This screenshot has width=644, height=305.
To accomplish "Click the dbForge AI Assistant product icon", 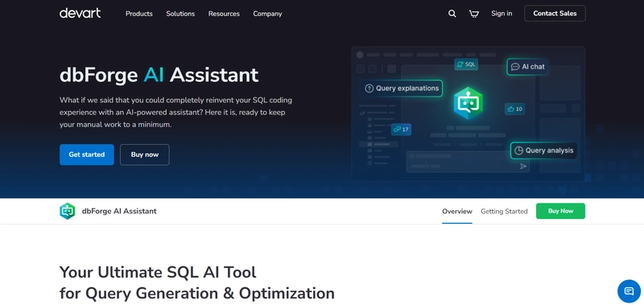I will (x=68, y=211).
